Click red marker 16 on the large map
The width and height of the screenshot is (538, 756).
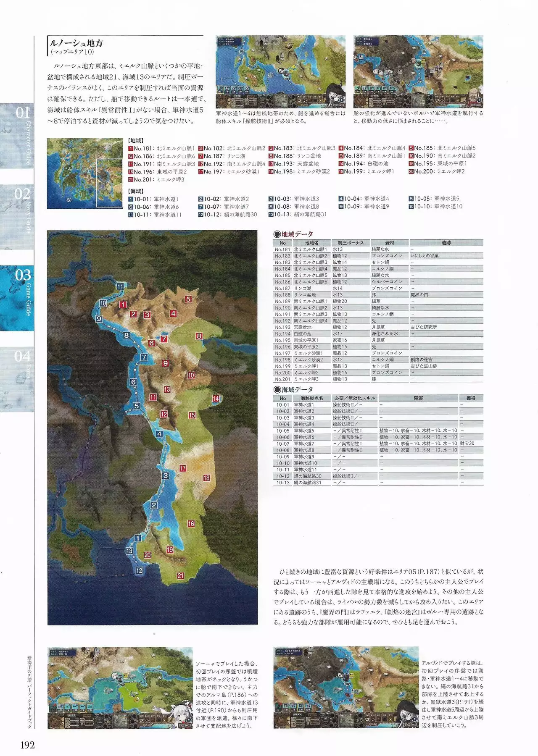coord(191,524)
